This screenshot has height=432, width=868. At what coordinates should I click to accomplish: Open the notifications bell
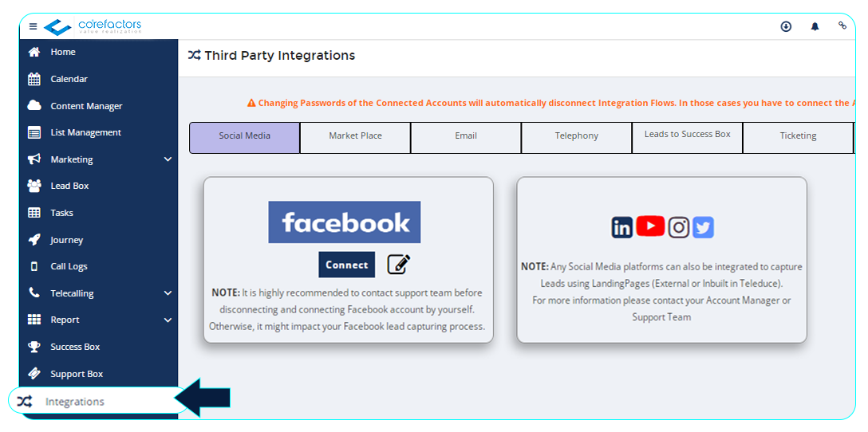coord(815,26)
